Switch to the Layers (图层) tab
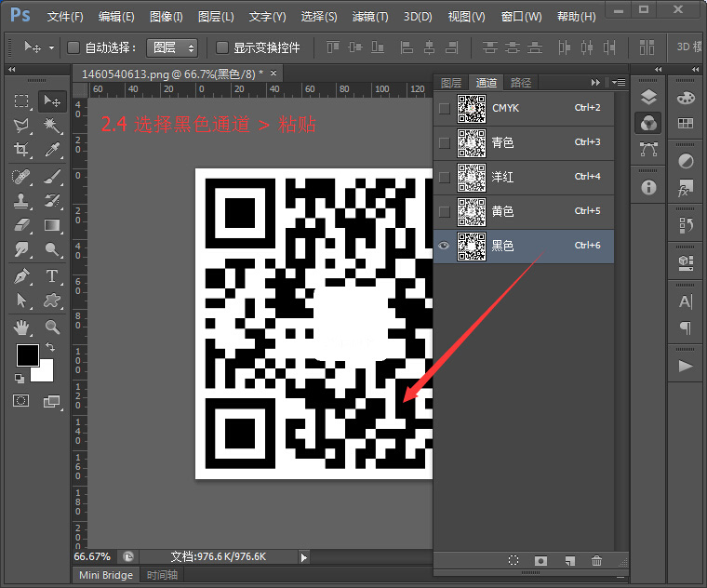Viewport: 707px width, 588px height. click(x=450, y=83)
